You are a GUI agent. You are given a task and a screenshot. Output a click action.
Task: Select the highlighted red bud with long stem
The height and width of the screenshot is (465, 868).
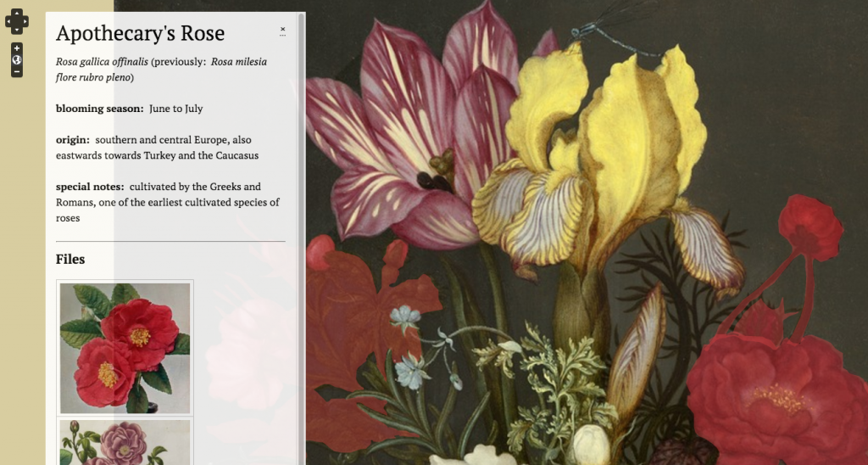(810, 228)
